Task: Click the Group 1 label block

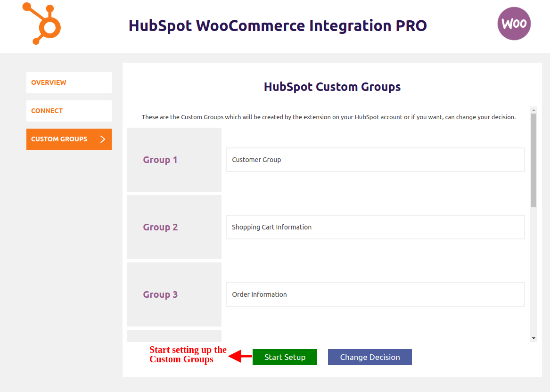Action: coord(174,160)
